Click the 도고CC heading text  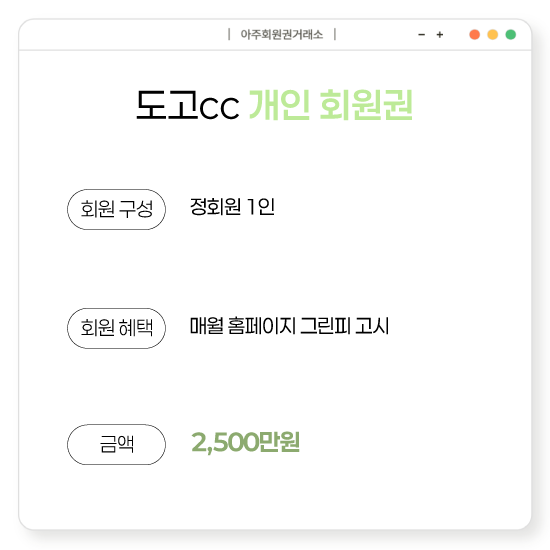point(188,105)
